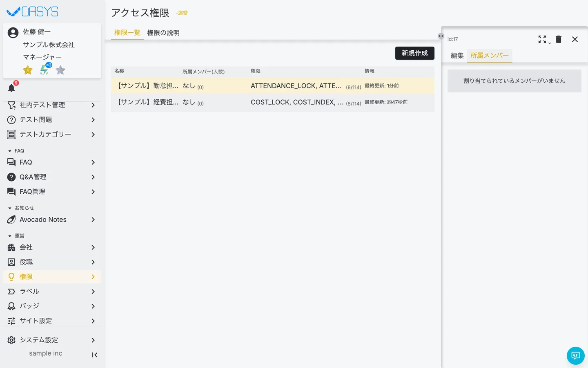Click the lightning x3 badge icon

tap(45, 70)
